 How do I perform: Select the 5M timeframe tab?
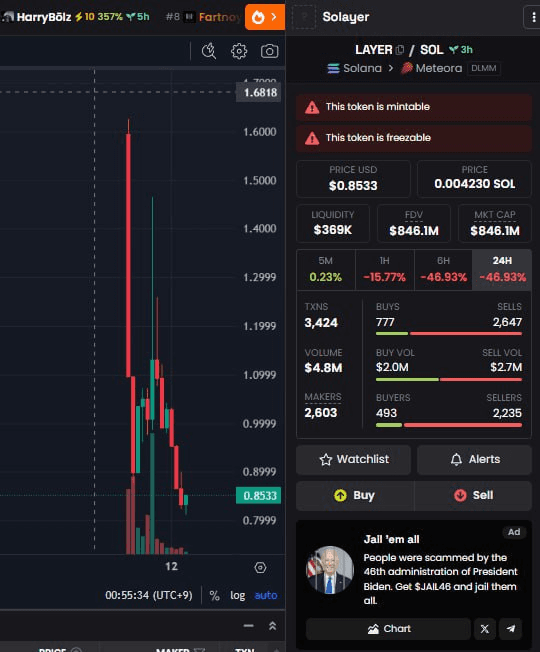click(x=326, y=269)
